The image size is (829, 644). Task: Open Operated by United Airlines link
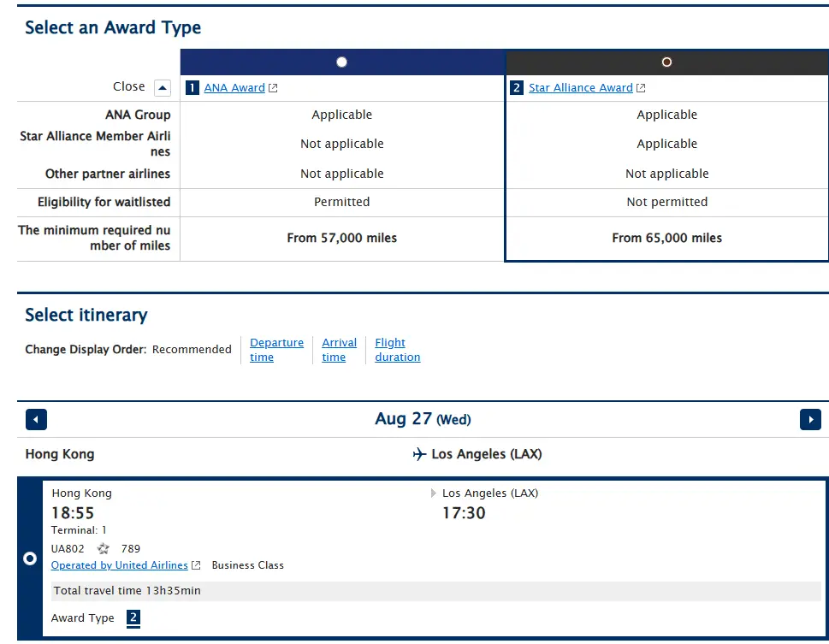(x=120, y=565)
